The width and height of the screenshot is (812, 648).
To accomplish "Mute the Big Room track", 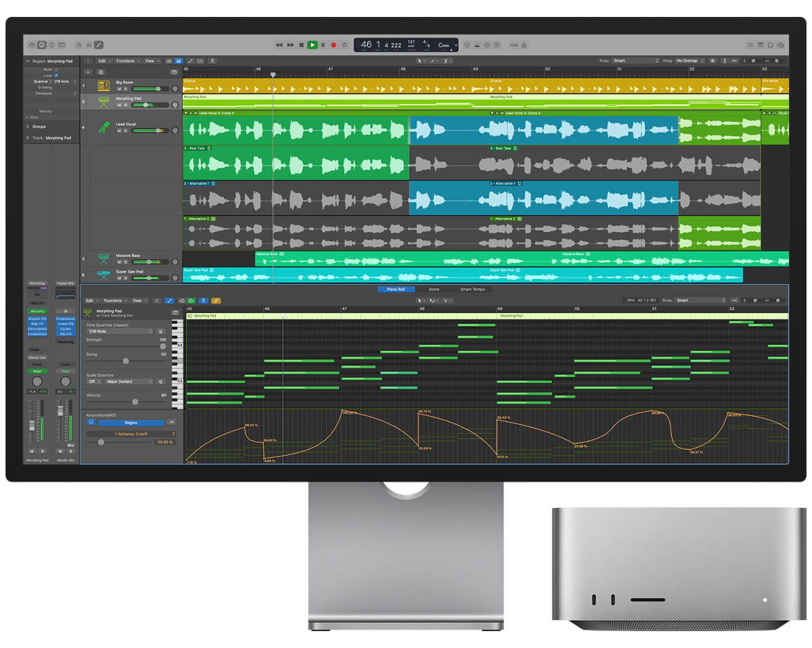I will pos(119,89).
